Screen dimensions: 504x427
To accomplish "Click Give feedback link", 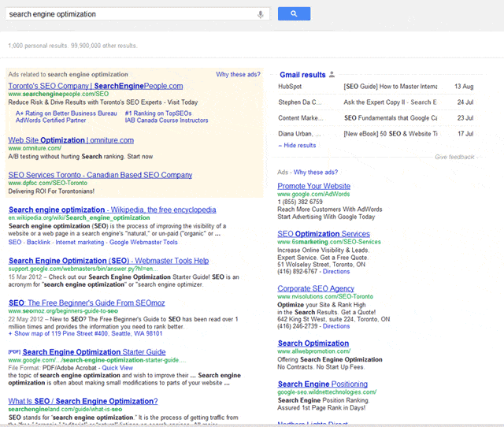I will coord(454,157).
